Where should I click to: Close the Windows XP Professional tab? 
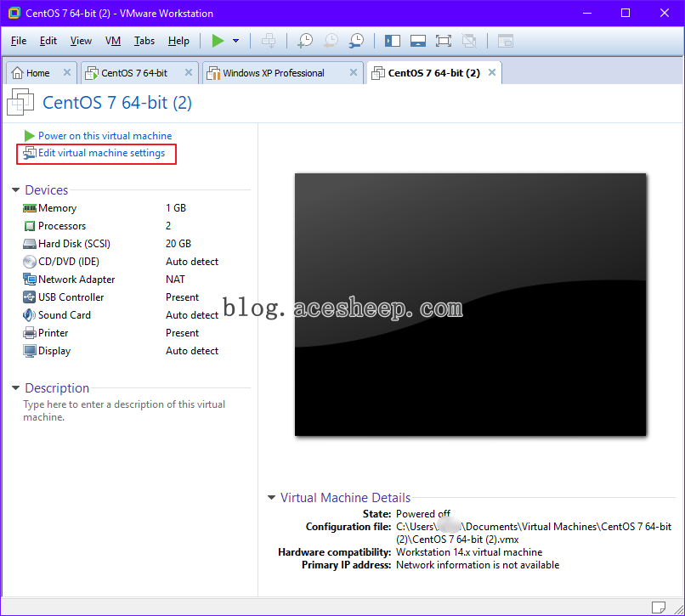click(354, 72)
